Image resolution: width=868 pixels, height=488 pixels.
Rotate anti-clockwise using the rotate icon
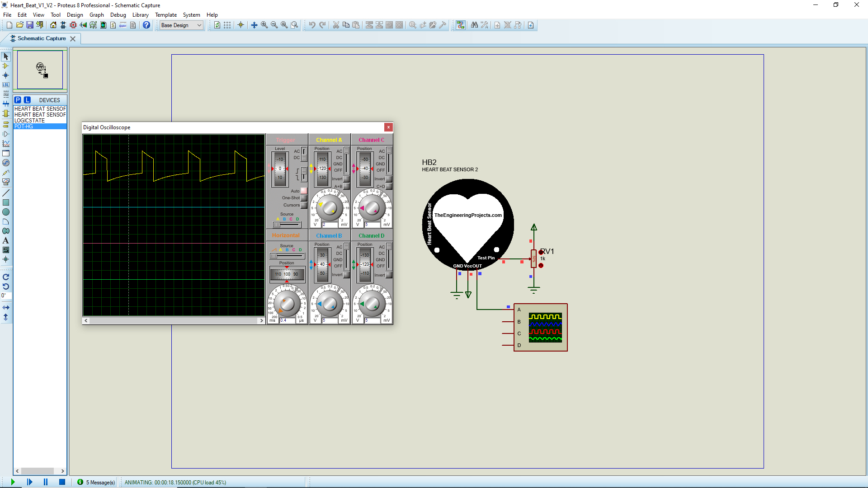6,286
